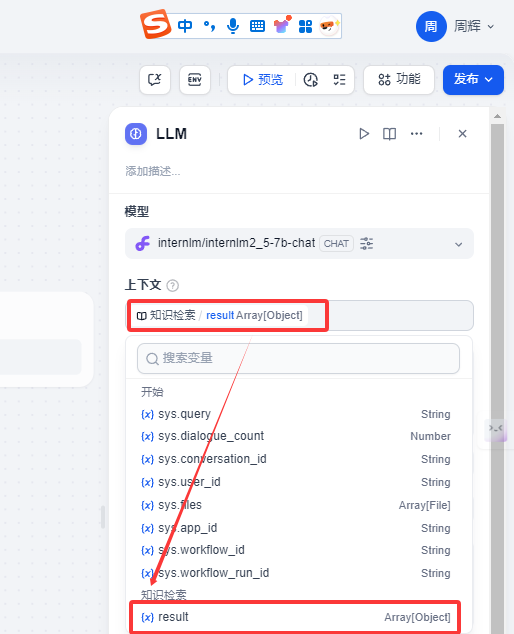This screenshot has height=634, width=514.
Task: Click the Sogou mascot avatar icon
Action: coord(329,26)
